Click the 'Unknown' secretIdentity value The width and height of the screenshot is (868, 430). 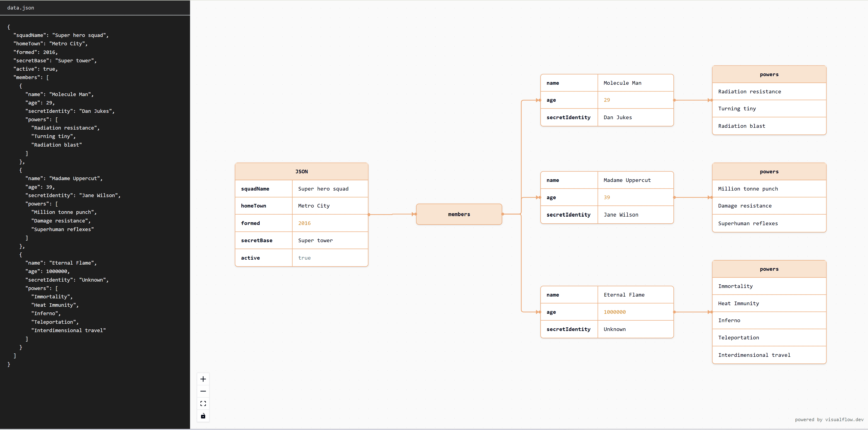(636, 329)
